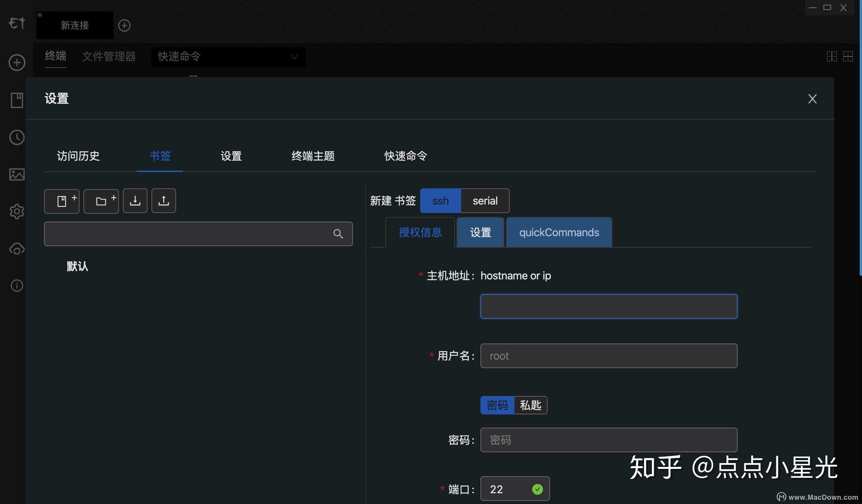Open the new connection plus menu

(124, 25)
